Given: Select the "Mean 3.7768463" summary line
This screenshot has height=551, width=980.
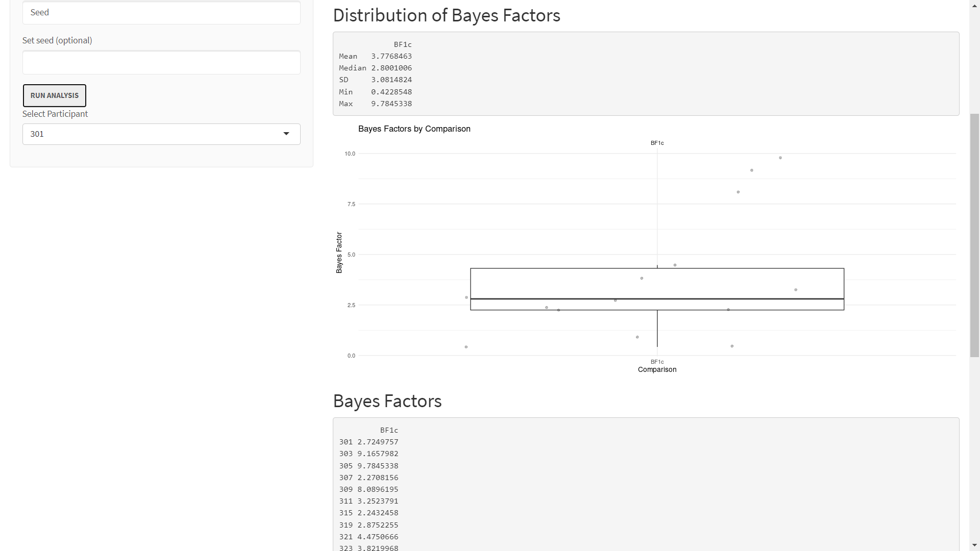Looking at the screenshot, I should click(x=375, y=56).
